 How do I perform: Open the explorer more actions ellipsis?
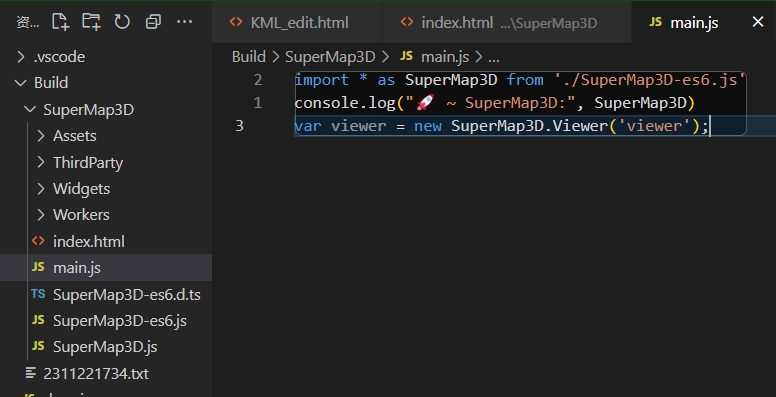[x=185, y=22]
